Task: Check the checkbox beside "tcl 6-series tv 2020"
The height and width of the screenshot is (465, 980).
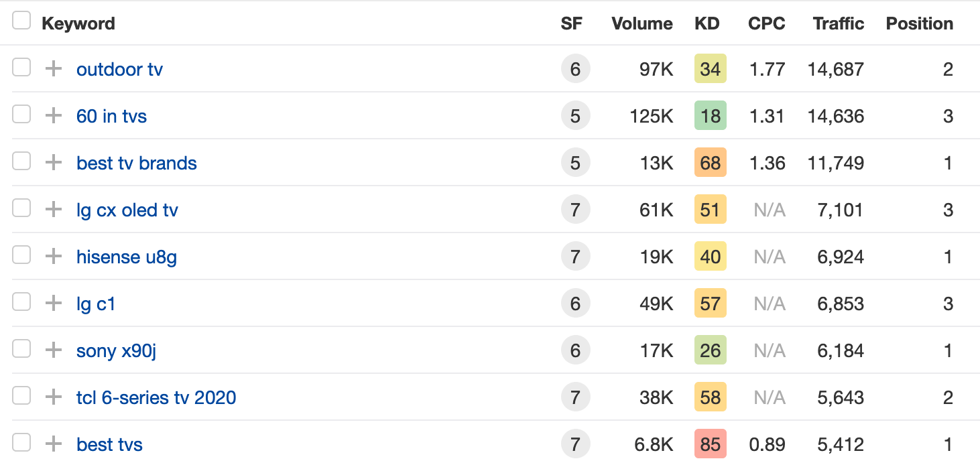Action: pos(21,397)
